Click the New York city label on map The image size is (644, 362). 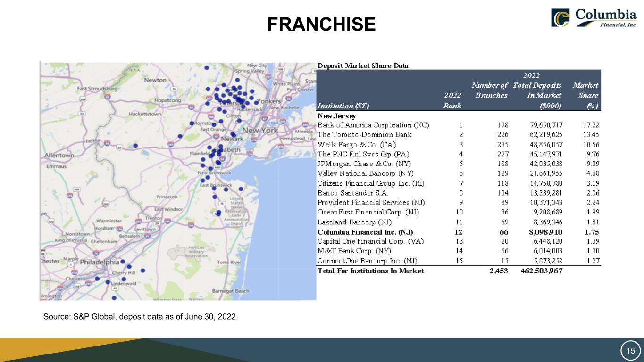pos(259,130)
